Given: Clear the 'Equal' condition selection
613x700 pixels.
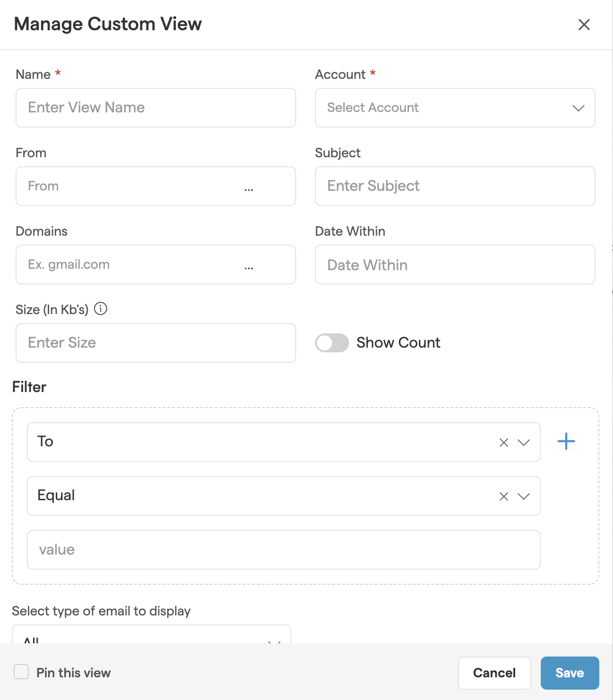Looking at the screenshot, I should click(x=503, y=496).
